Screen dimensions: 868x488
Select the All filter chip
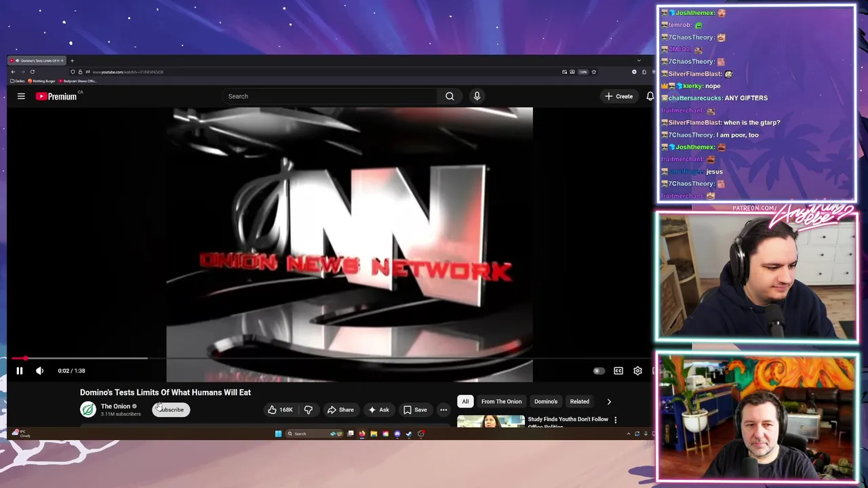tap(465, 401)
